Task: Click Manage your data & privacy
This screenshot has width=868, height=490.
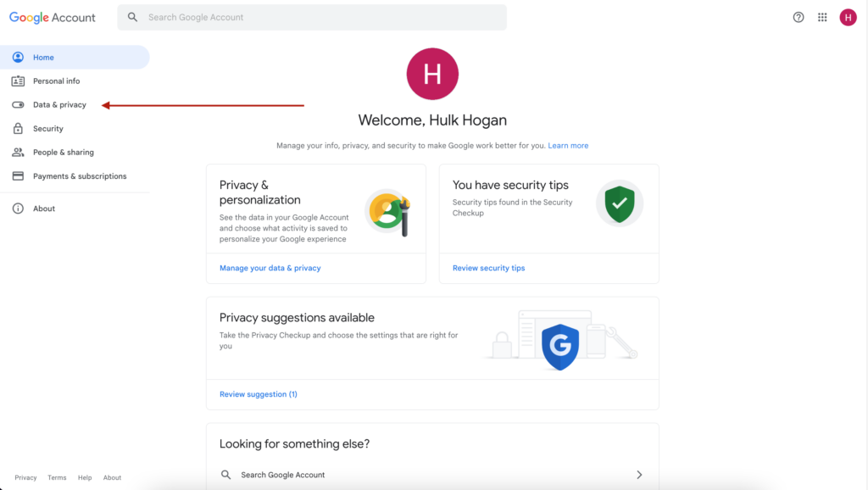Action: [x=268, y=268]
